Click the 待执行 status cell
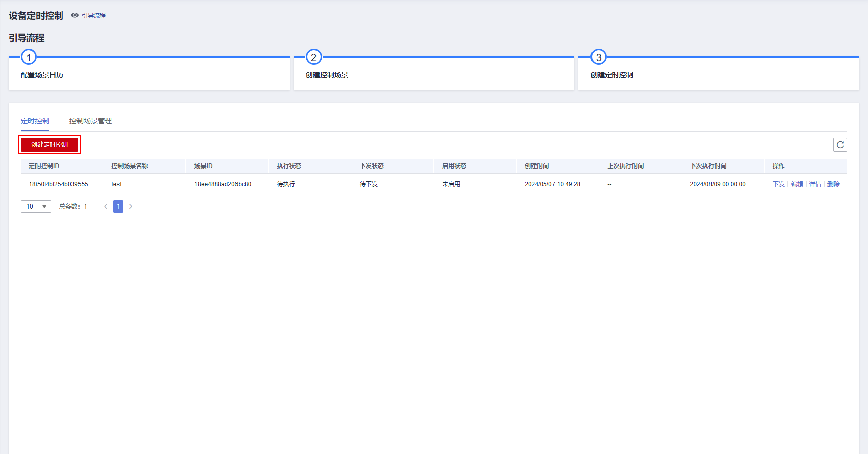Image resolution: width=868 pixels, height=454 pixels. [286, 184]
